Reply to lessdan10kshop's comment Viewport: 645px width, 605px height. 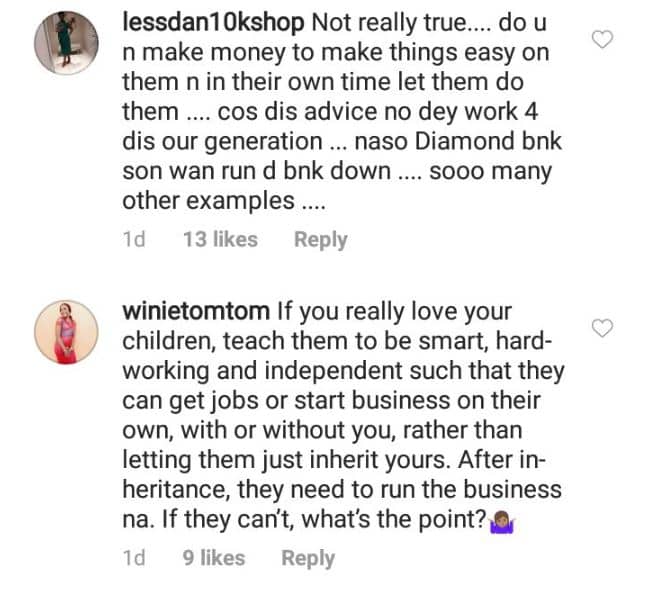(320, 240)
